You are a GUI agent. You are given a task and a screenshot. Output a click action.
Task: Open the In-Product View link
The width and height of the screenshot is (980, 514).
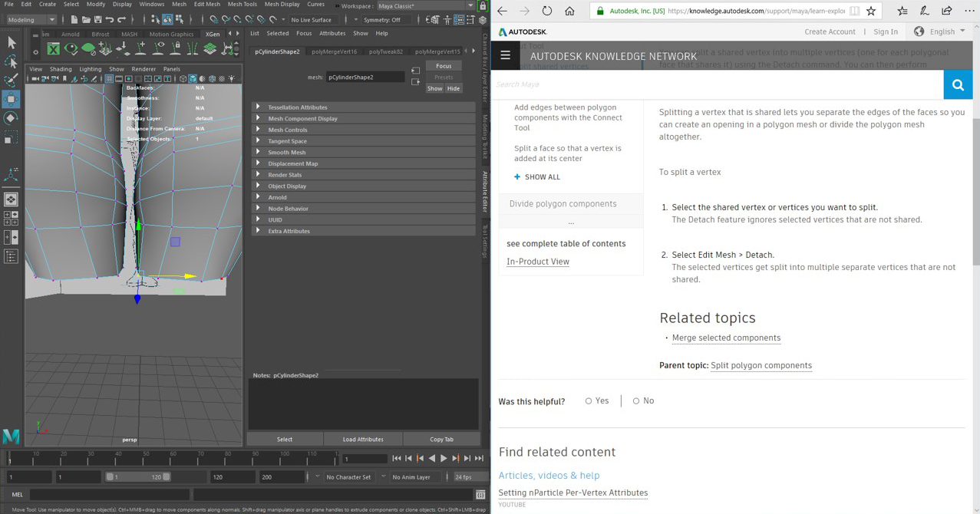(537, 262)
